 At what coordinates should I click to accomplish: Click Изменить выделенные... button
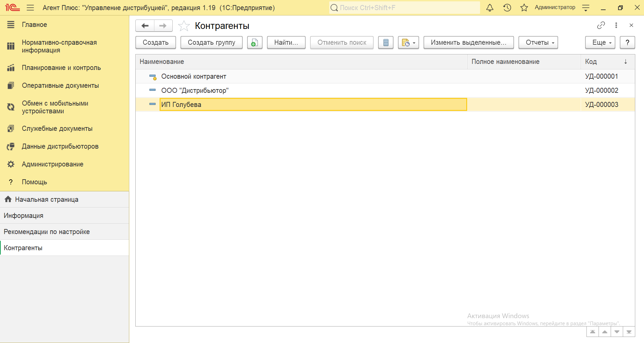coord(469,42)
